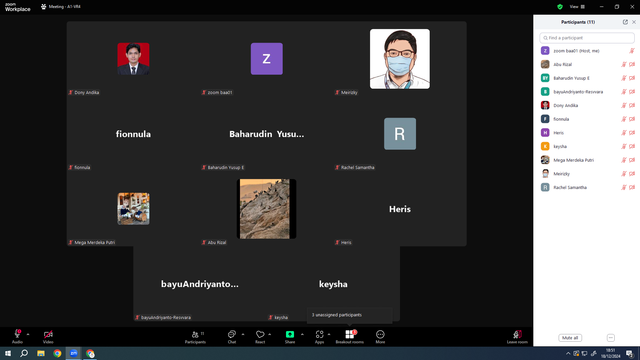Open Windows notification center icon
Screen dimensions: 640x360
629,353
